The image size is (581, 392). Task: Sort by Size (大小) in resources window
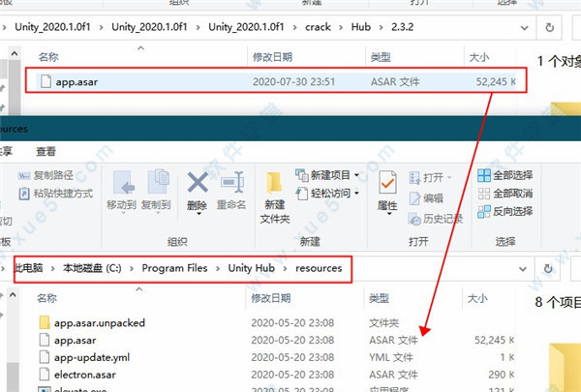point(477,298)
